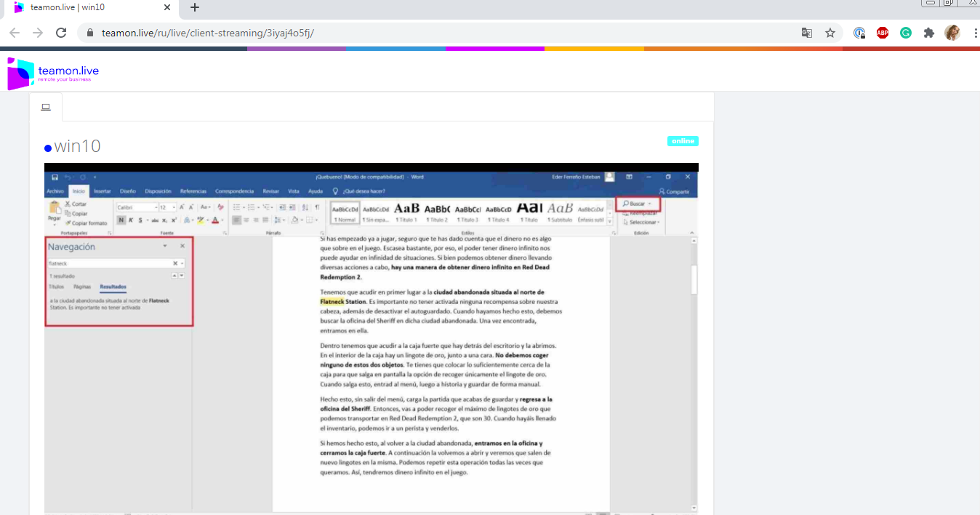This screenshot has width=980, height=515.
Task: Apply the Subtítulo style
Action: [x=561, y=211]
